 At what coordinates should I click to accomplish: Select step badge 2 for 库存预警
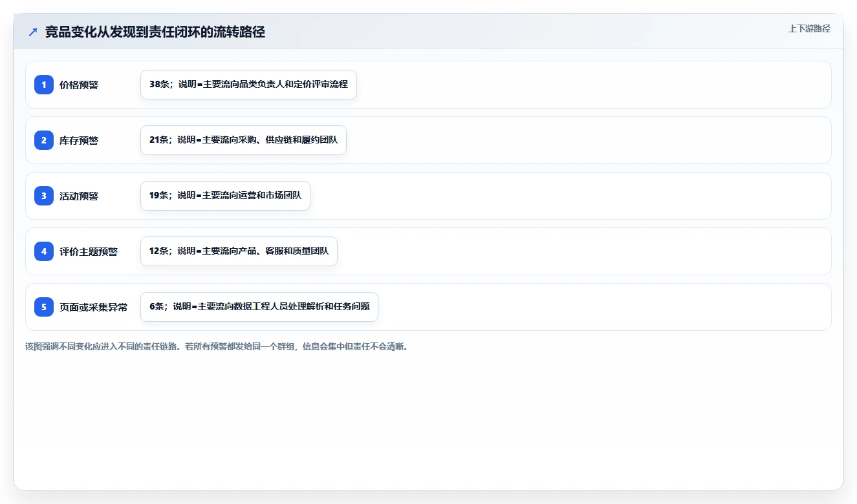[x=44, y=140]
